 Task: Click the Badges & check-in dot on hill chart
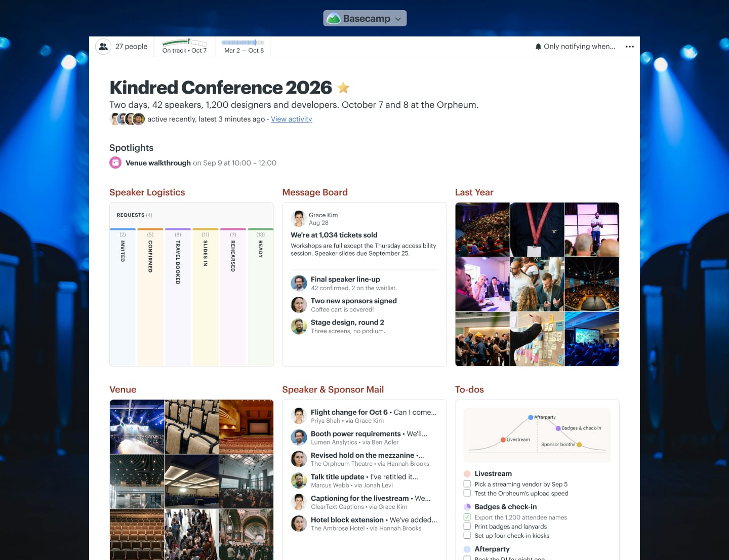(558, 428)
